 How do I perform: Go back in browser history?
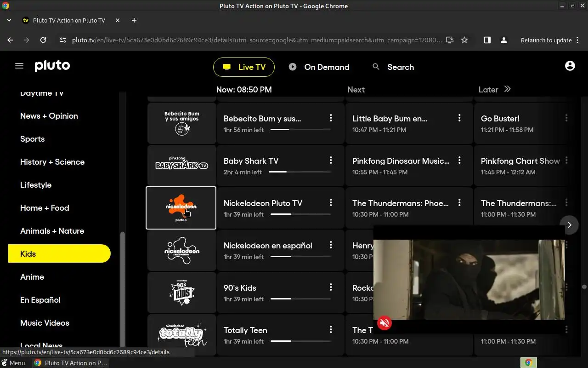[10, 40]
